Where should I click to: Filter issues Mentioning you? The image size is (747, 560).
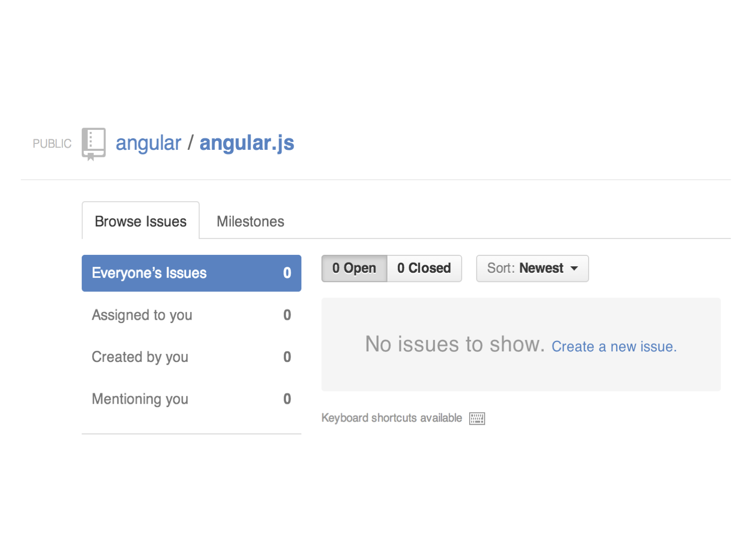(x=191, y=399)
